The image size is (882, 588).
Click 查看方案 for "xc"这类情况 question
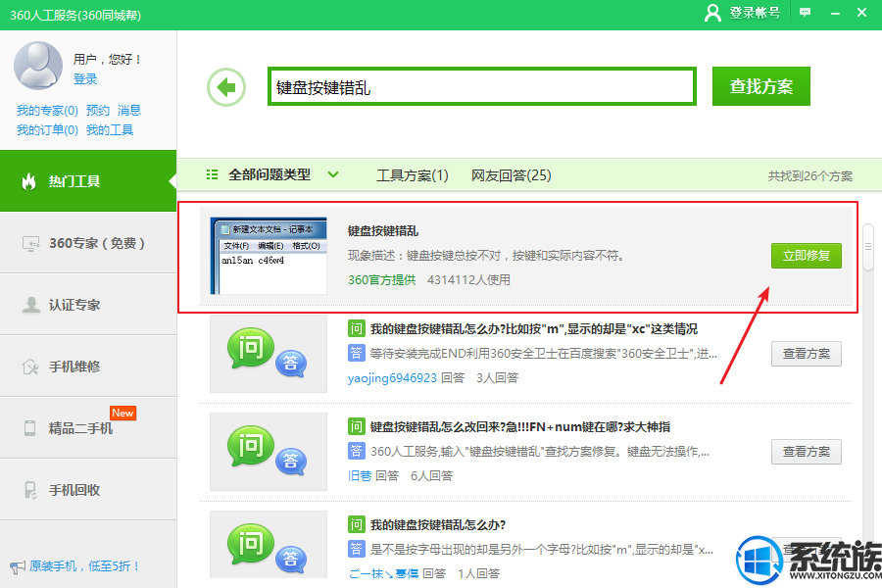(x=807, y=354)
